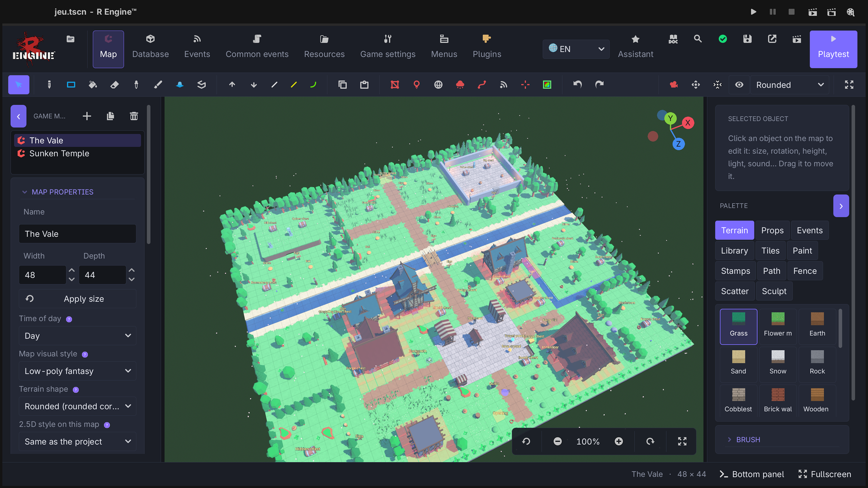Toggle the eye visibility icon

[x=739, y=84]
